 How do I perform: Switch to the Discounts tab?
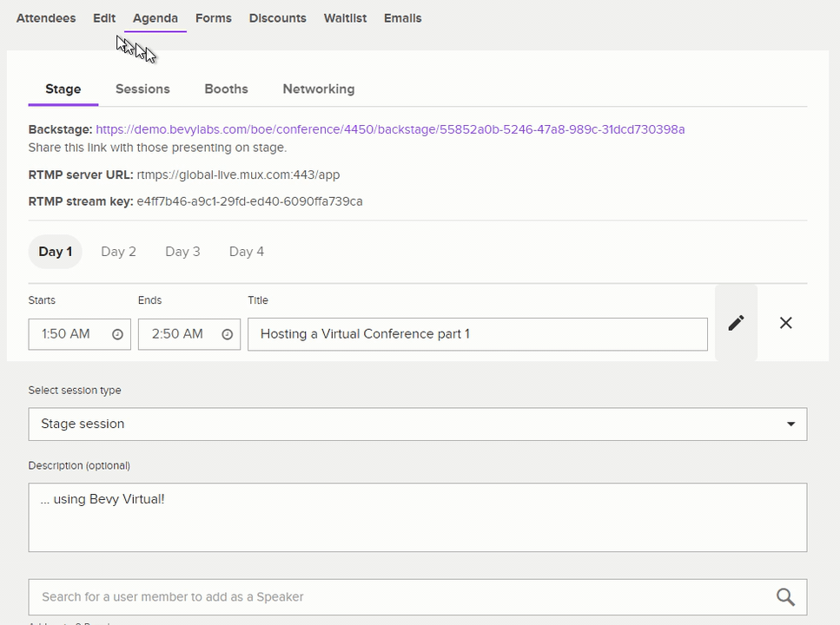[x=277, y=18]
